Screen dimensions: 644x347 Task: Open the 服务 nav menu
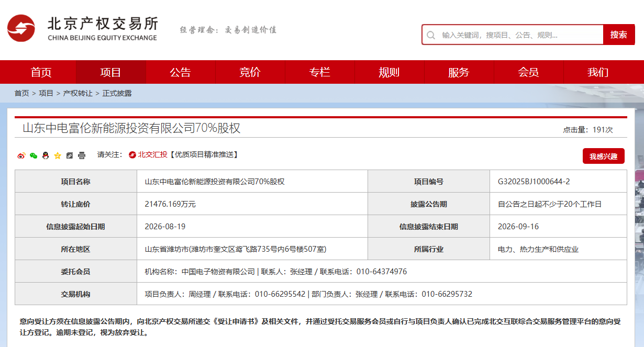[459, 72]
